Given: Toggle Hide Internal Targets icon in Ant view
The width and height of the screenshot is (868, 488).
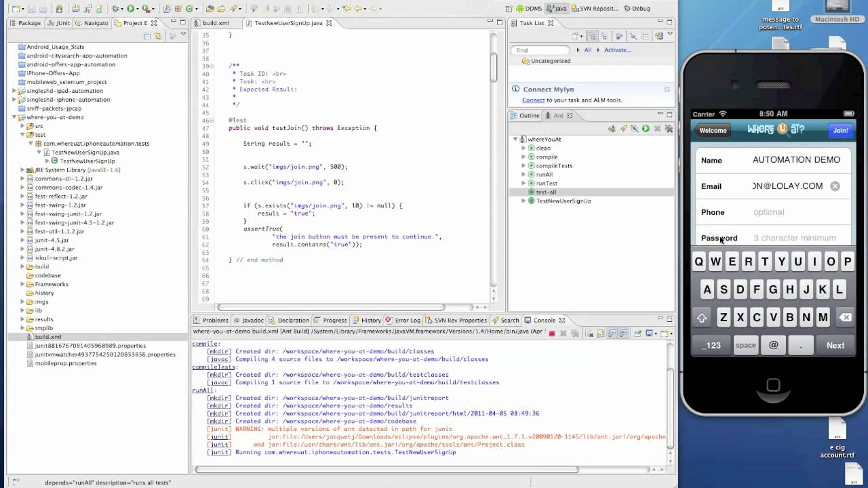Looking at the screenshot, I should point(634,128).
